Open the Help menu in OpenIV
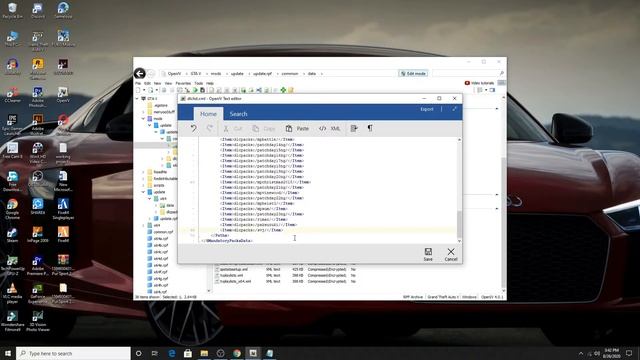 point(210,83)
